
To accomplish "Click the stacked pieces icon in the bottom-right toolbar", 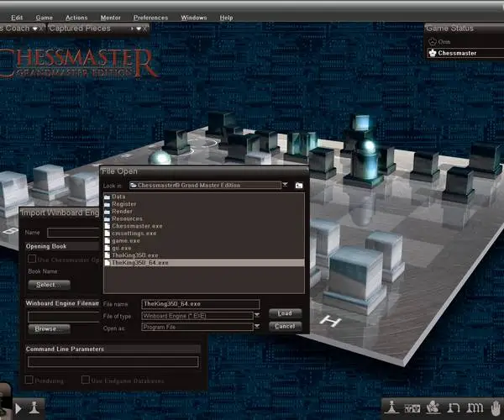I will point(433,407).
